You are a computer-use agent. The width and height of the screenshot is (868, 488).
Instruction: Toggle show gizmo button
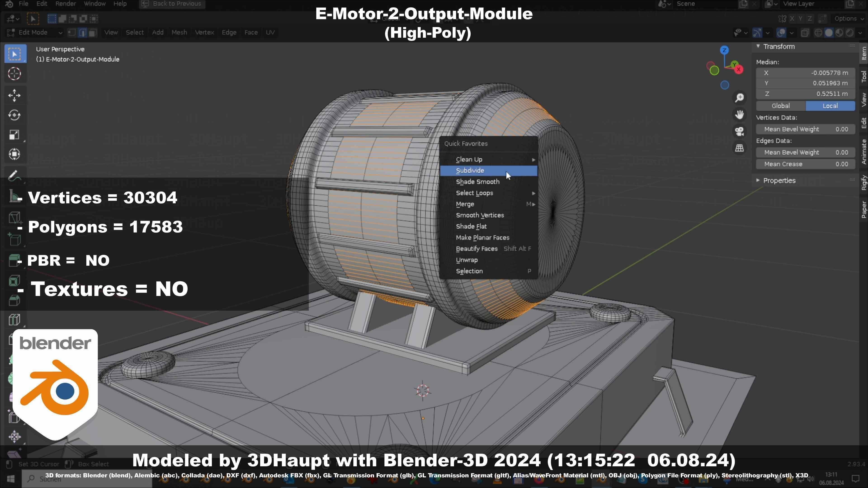tap(757, 33)
